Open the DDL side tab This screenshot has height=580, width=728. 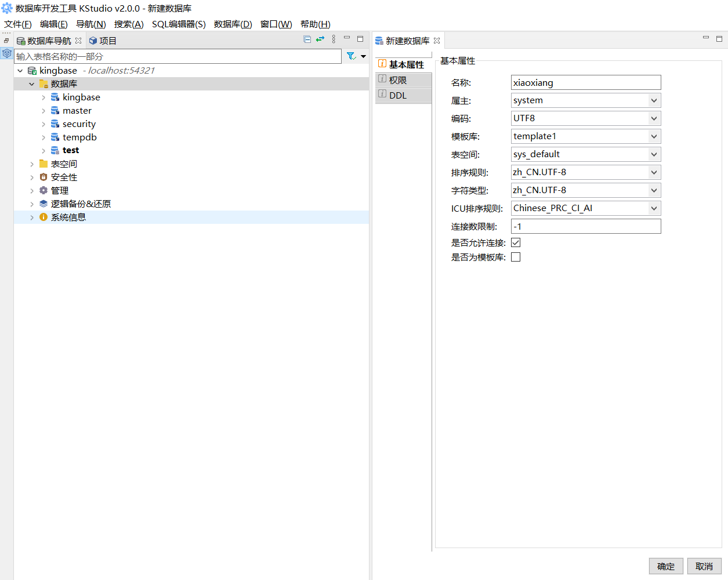tap(403, 95)
